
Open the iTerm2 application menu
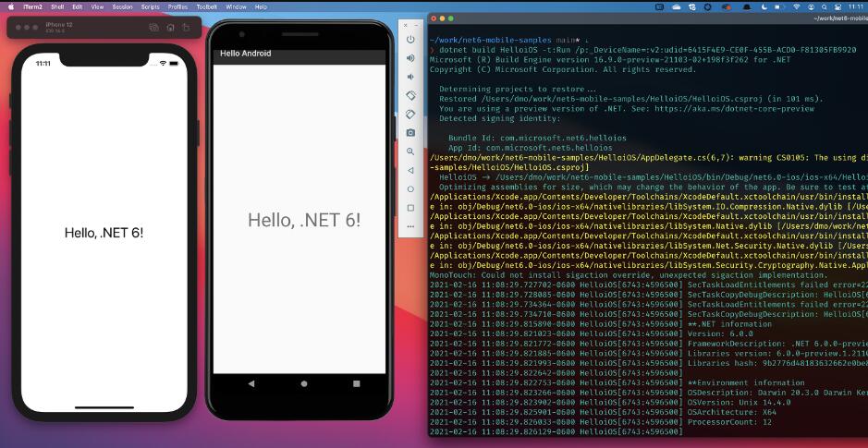click(32, 6)
